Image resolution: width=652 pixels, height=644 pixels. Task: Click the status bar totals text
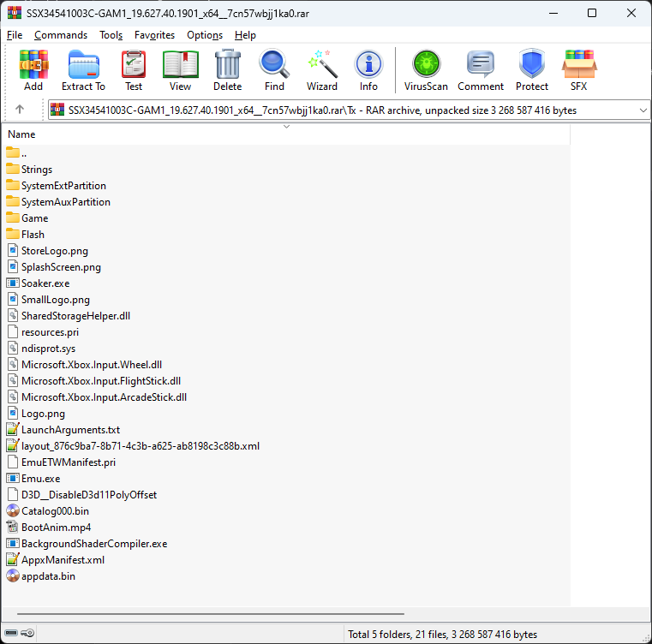pyautogui.click(x=442, y=634)
